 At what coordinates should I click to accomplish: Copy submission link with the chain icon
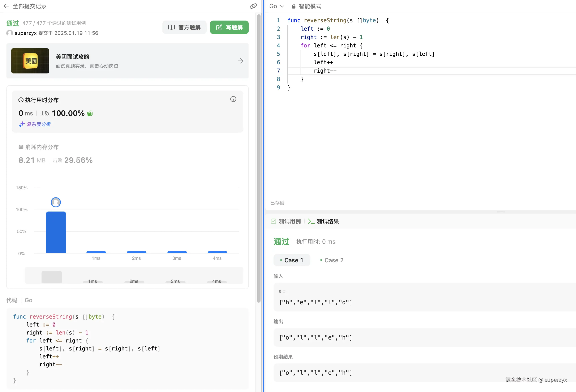[x=253, y=6]
